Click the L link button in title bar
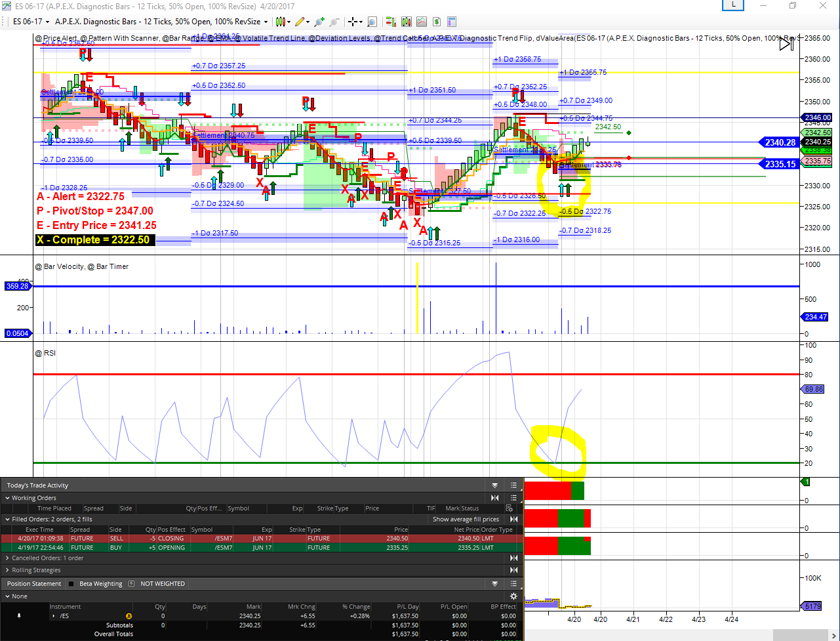The width and height of the screenshot is (840, 641). coord(733,5)
